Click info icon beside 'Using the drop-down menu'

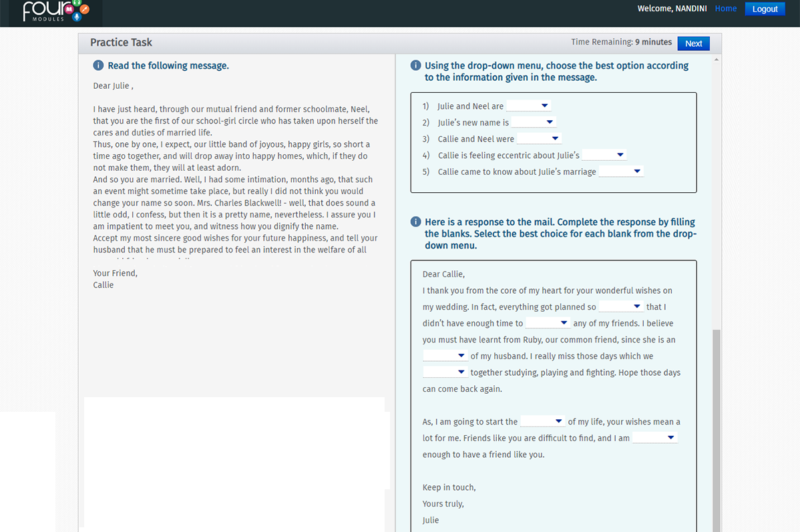tap(415, 65)
